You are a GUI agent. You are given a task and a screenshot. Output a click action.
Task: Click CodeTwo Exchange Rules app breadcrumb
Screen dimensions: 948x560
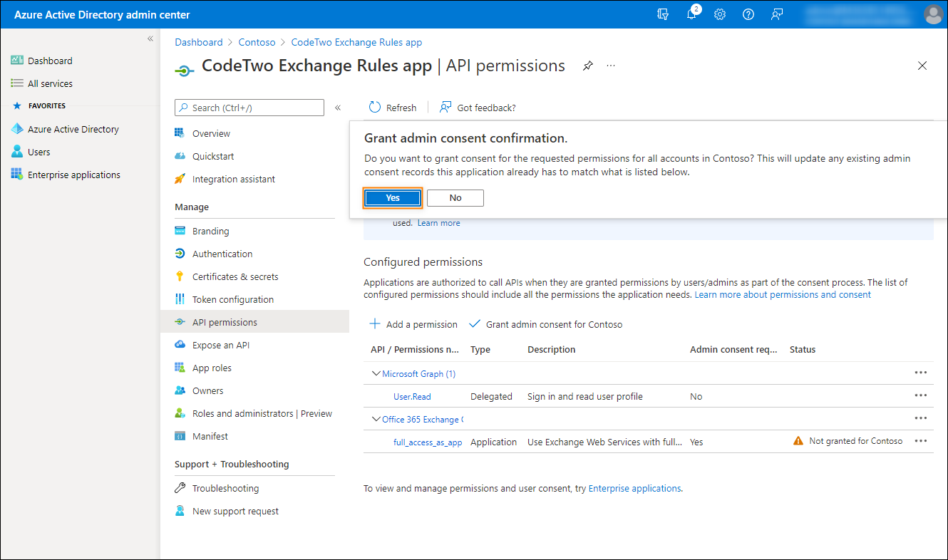pyautogui.click(x=356, y=42)
